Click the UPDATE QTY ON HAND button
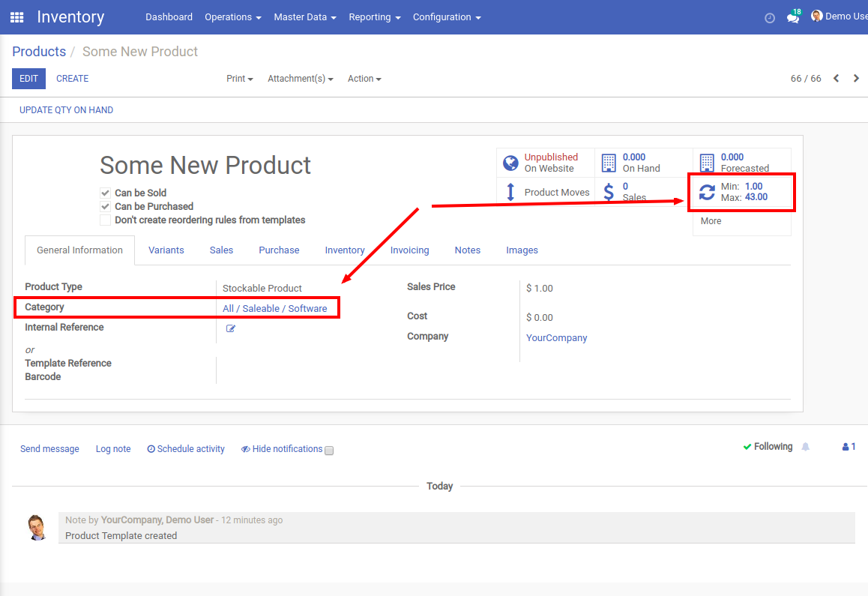The width and height of the screenshot is (868, 596). pos(66,109)
